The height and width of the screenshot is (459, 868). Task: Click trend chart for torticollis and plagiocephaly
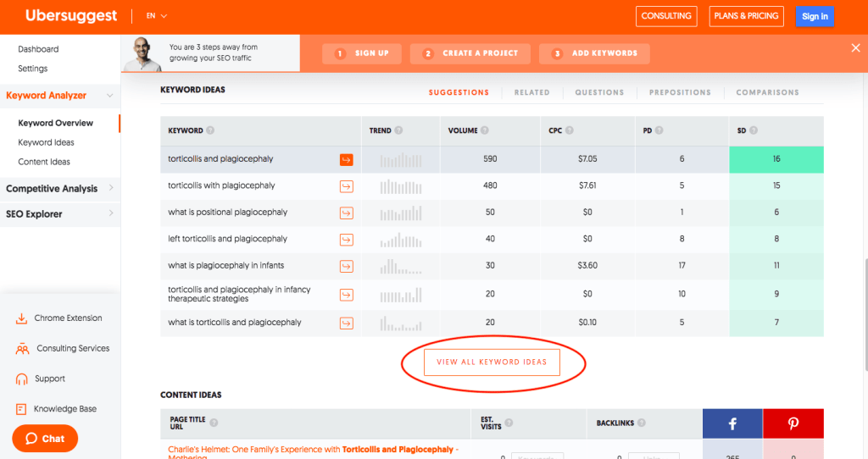click(x=401, y=160)
